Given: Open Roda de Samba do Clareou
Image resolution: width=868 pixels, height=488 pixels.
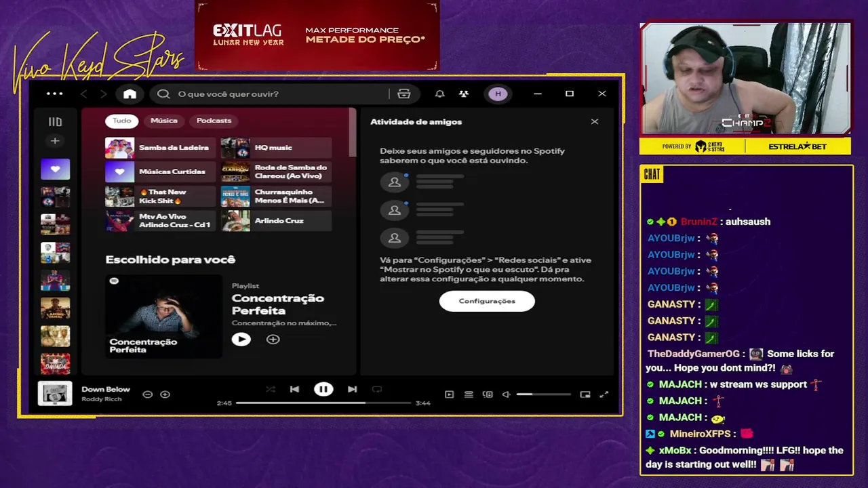Looking at the screenshot, I should tap(276, 172).
